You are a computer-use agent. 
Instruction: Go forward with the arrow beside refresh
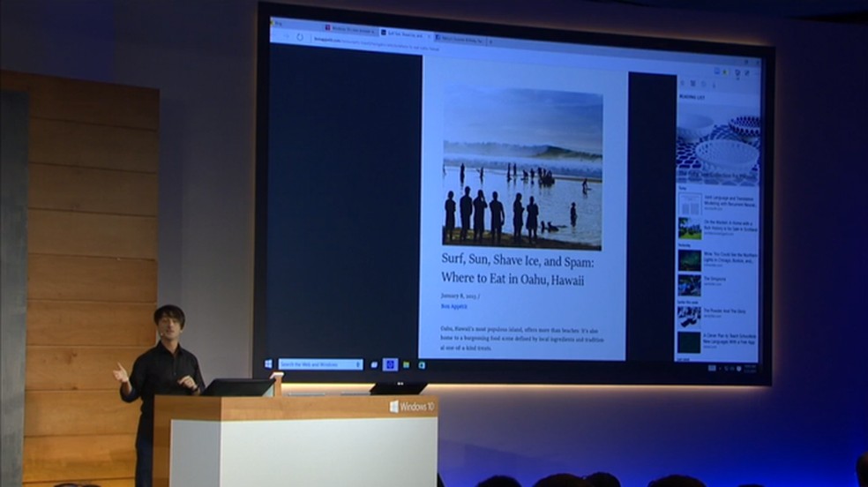tap(287, 36)
